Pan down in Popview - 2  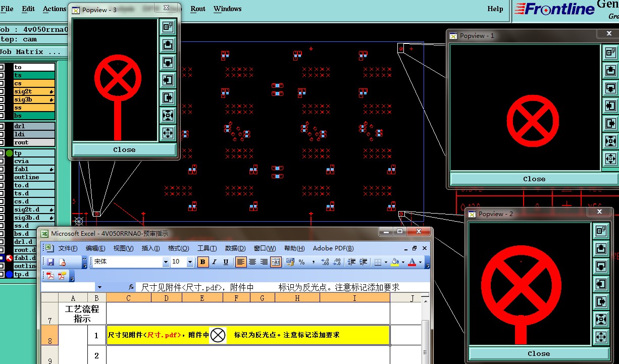tap(601, 266)
